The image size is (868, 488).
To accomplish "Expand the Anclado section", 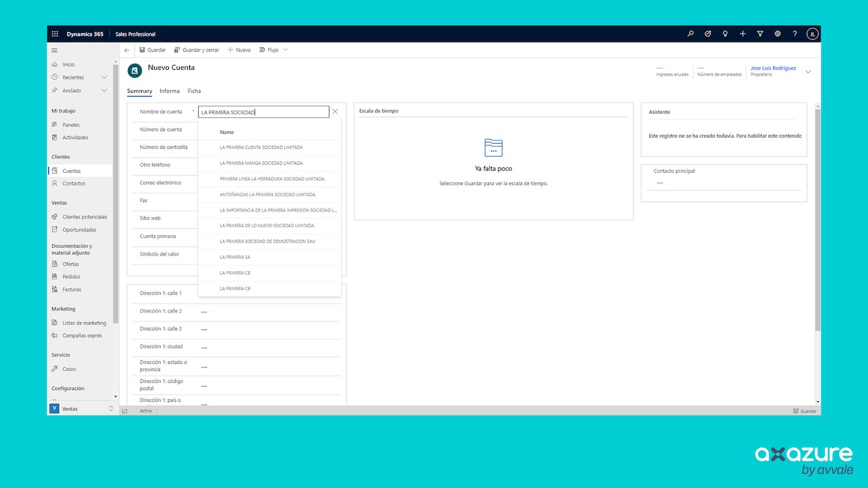I will tap(104, 90).
